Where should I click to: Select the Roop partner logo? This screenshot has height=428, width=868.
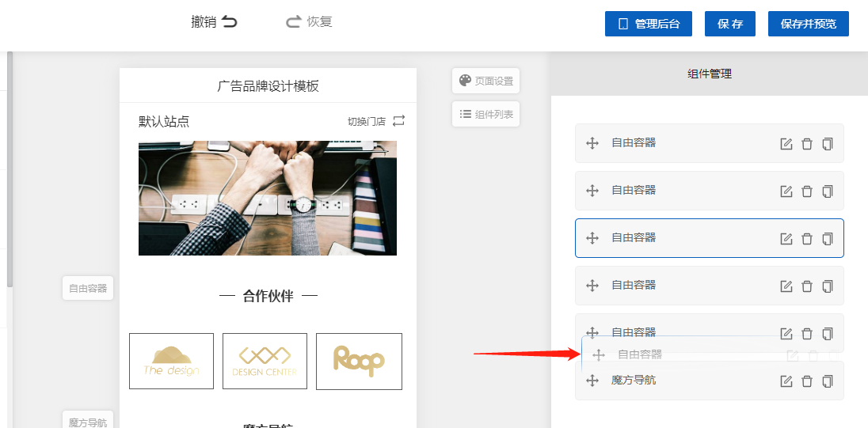[359, 361]
